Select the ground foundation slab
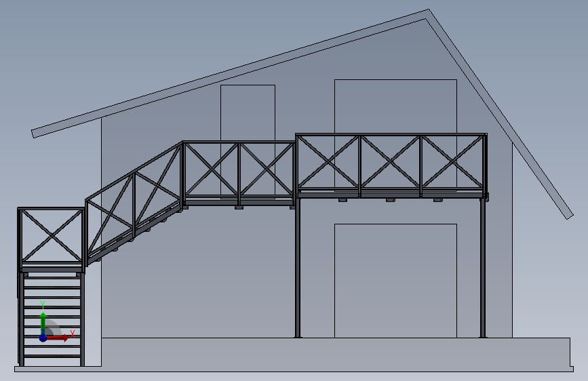 click(294, 355)
